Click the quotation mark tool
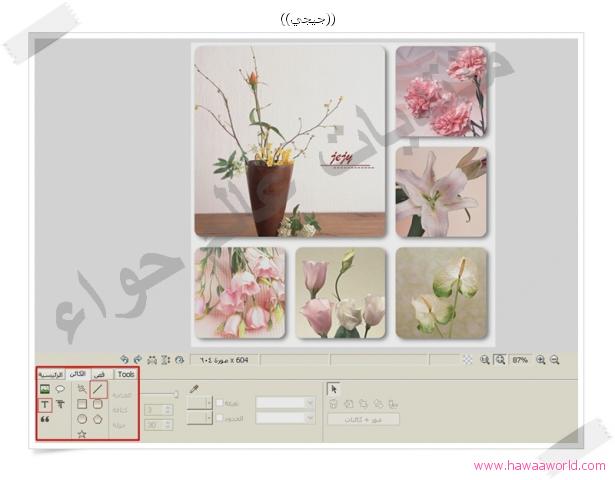The image size is (615, 480). tap(45, 420)
